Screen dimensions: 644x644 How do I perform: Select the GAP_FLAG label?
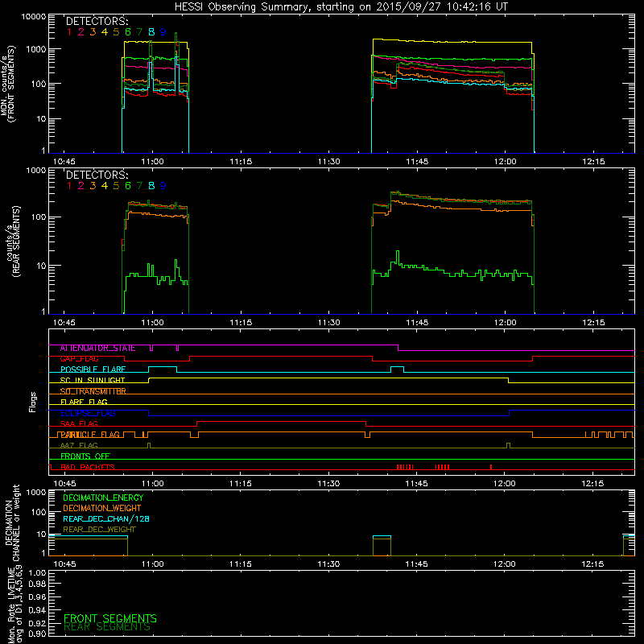point(79,358)
